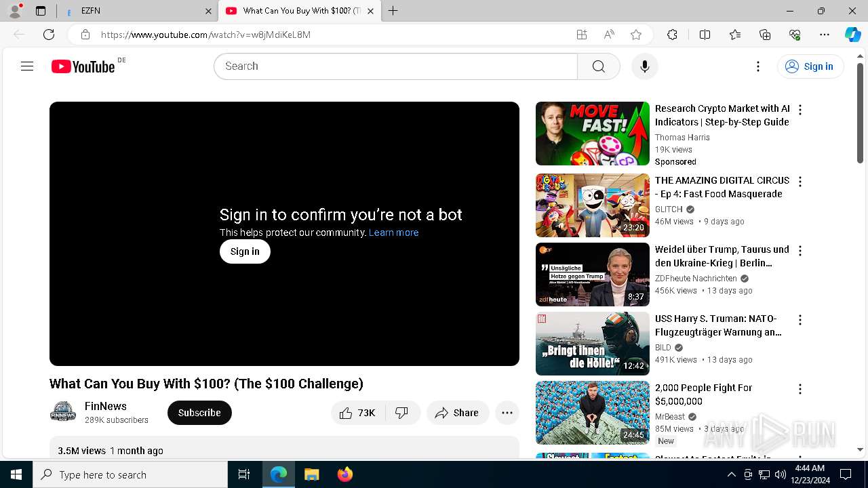Viewport: 868px width, 488px height.
Task: Open MrBeast channel name
Action: click(670, 417)
